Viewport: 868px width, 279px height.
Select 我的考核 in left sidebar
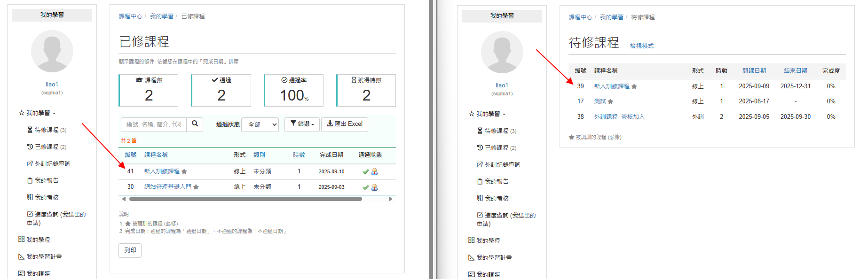(43, 198)
